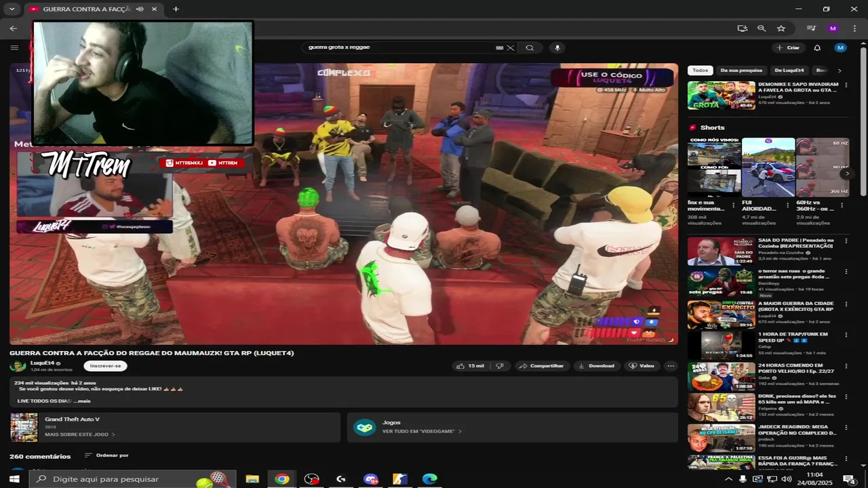
Task: Dislike the video
Action: point(500,365)
